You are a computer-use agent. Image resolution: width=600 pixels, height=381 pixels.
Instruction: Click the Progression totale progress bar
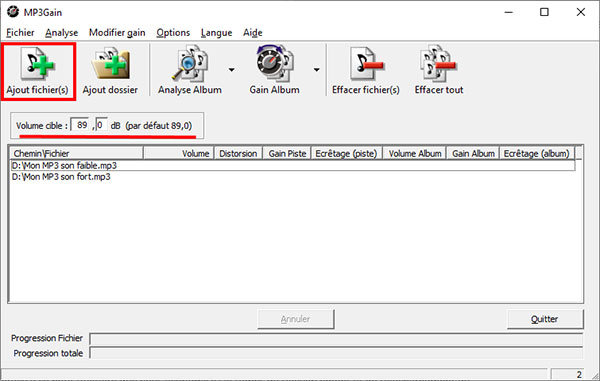click(x=336, y=353)
